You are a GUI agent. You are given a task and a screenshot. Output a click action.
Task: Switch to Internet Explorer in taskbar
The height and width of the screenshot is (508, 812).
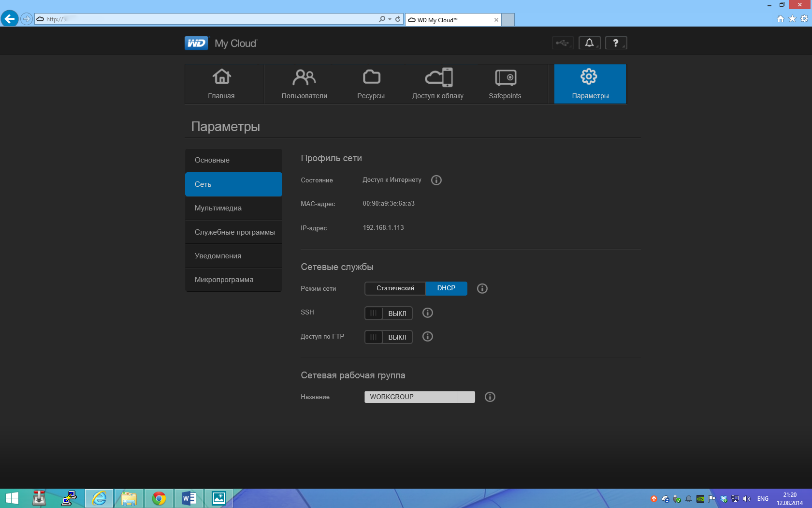point(99,498)
